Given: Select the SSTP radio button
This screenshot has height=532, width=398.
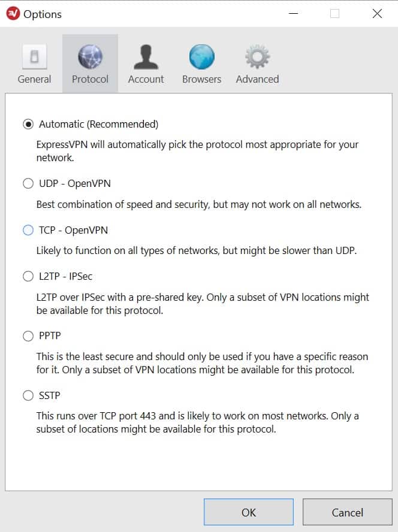Looking at the screenshot, I should pos(28,395).
